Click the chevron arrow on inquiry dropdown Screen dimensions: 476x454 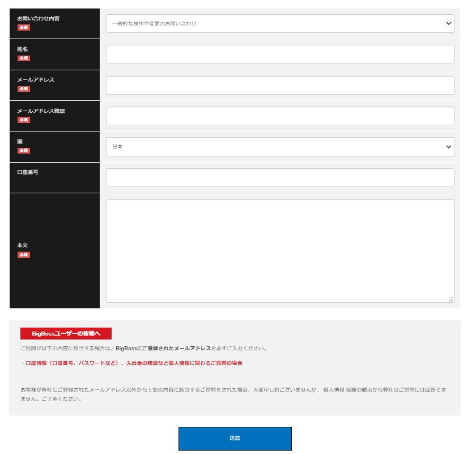pos(448,23)
